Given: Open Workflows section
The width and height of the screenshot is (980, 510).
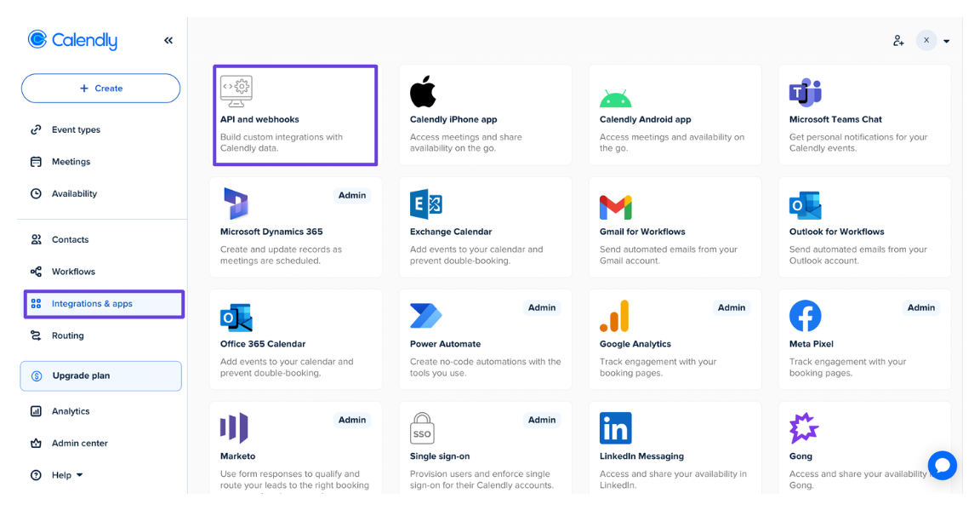Looking at the screenshot, I should (73, 272).
